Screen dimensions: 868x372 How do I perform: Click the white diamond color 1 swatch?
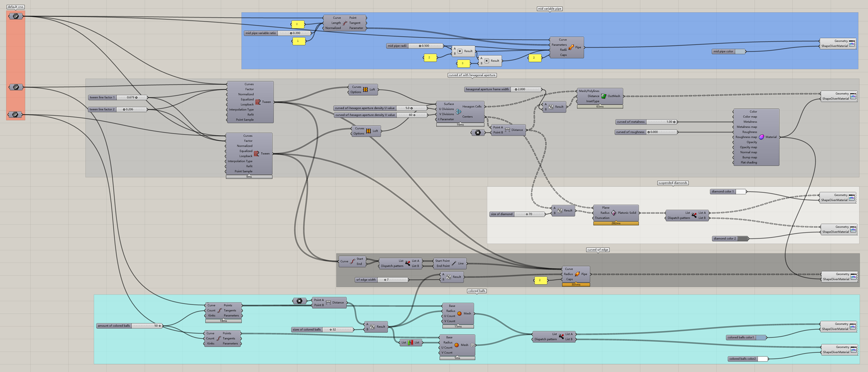741,192
